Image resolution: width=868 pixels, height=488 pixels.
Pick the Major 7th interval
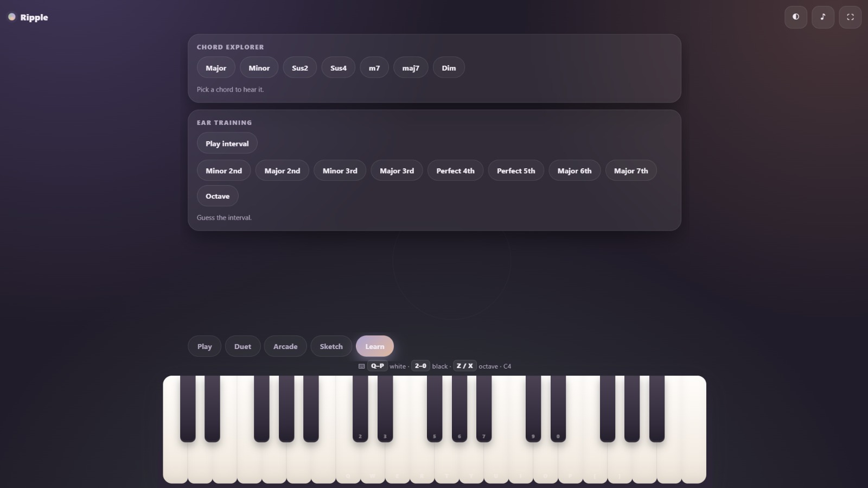click(631, 170)
